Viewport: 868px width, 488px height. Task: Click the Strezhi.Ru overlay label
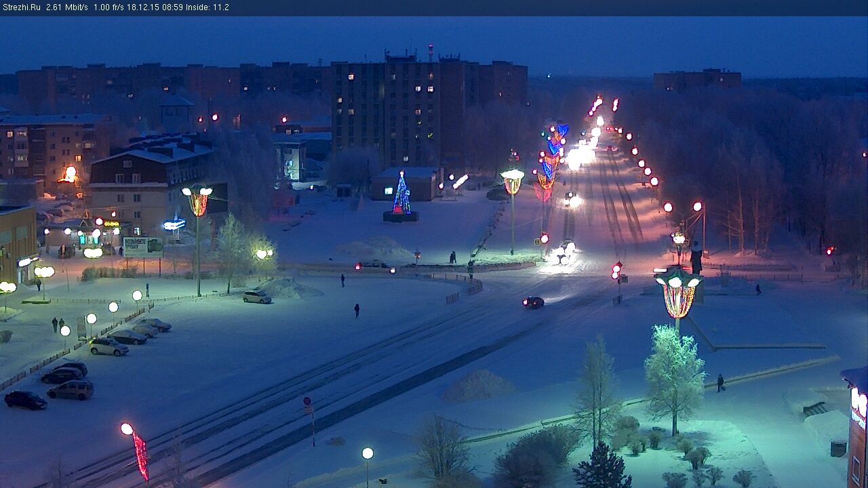22,7
